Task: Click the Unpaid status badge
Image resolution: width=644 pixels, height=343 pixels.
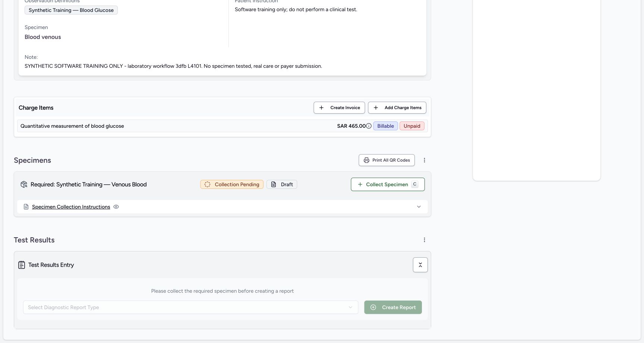Action: [x=412, y=126]
